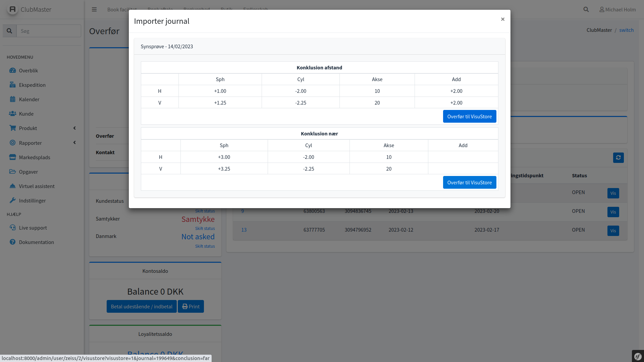The height and width of the screenshot is (362, 644).
Task: Click the switch breadcrumb link
Action: click(626, 30)
